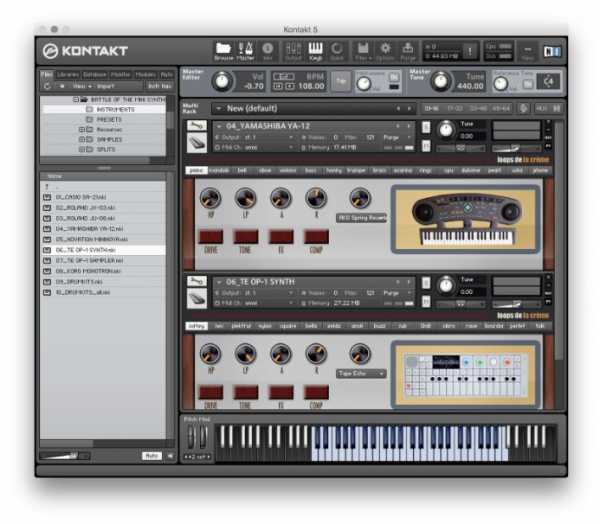Select the INSTRUMENTS folder in tree
Image resolution: width=600 pixels, height=524 pixels.
104,109
